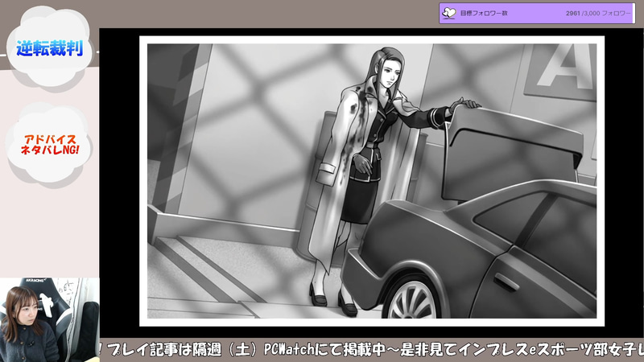The width and height of the screenshot is (644, 362).
Task: Click the scrolling PCWatch ticker text
Action: [x=372, y=350]
